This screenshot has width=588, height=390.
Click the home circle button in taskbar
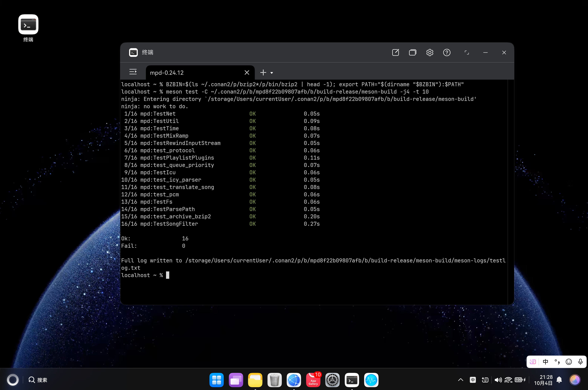point(13,380)
